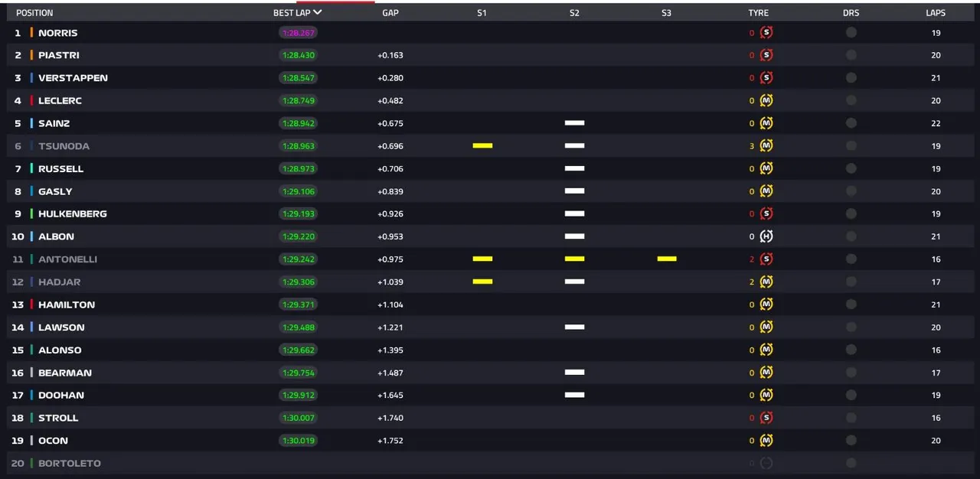The image size is (980, 479).
Task: Click the soft tyre icon in Norris's row
Action: tap(766, 33)
